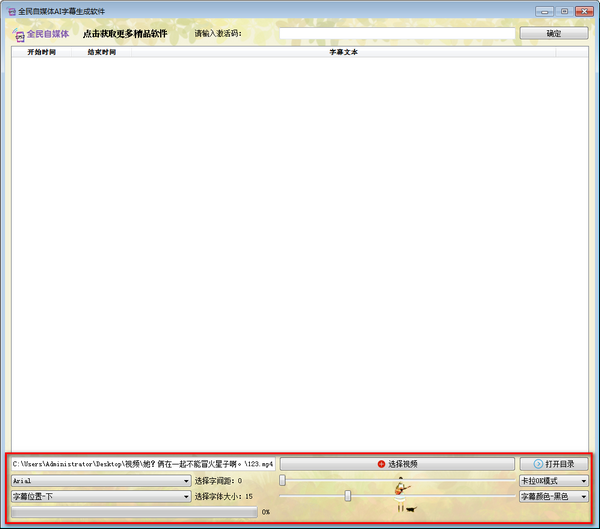The image size is (600, 529).
Task: Close the subtitle software window
Action: click(x=582, y=10)
